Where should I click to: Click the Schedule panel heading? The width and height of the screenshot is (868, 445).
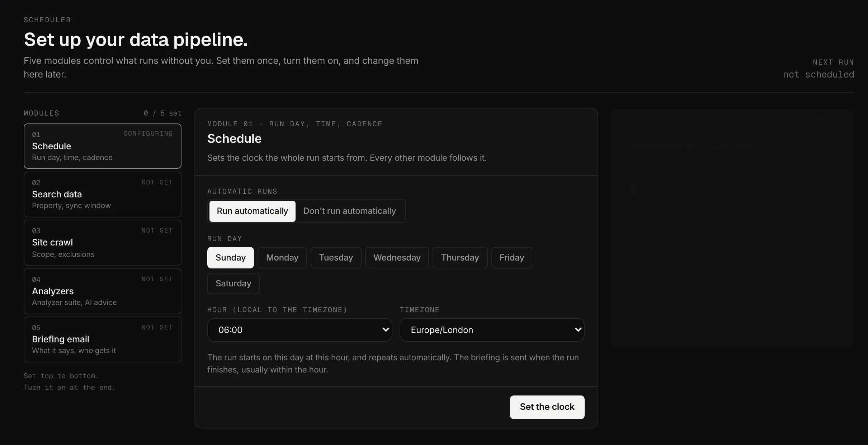tap(235, 139)
